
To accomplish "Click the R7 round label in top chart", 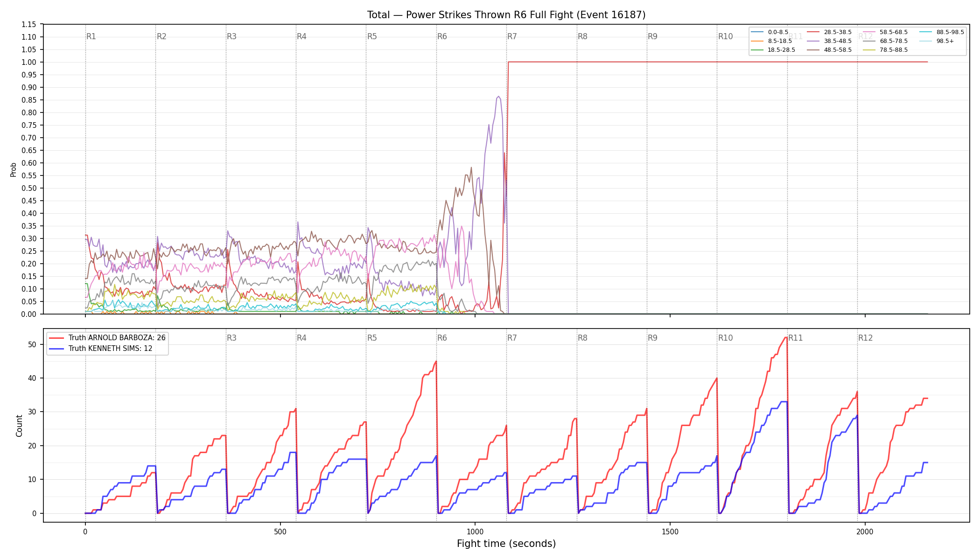I will (512, 36).
